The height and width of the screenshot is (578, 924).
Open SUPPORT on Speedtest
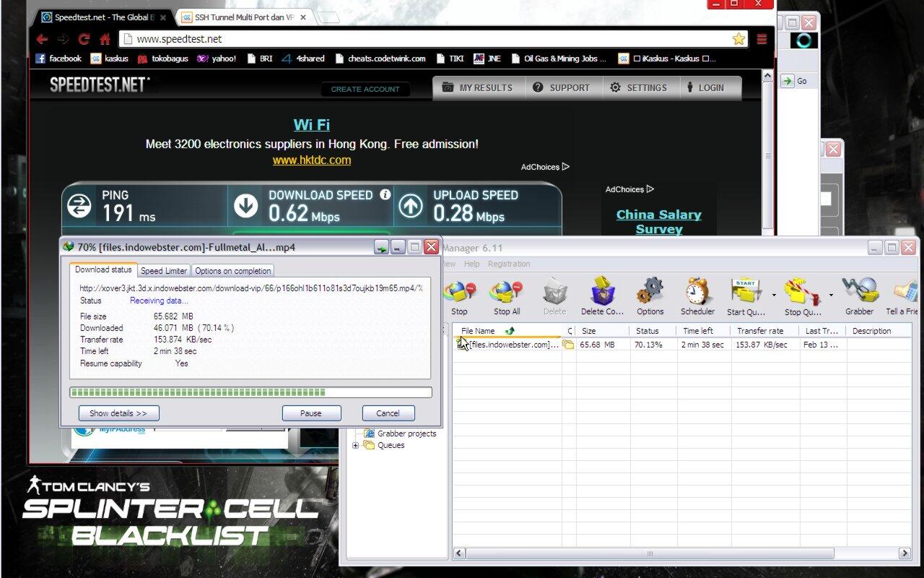click(x=561, y=87)
